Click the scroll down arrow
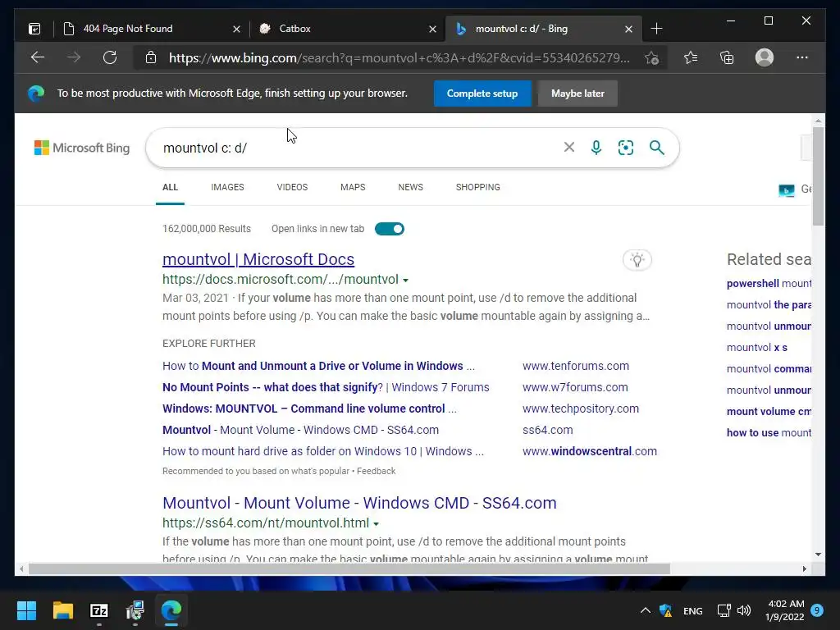 click(x=818, y=555)
